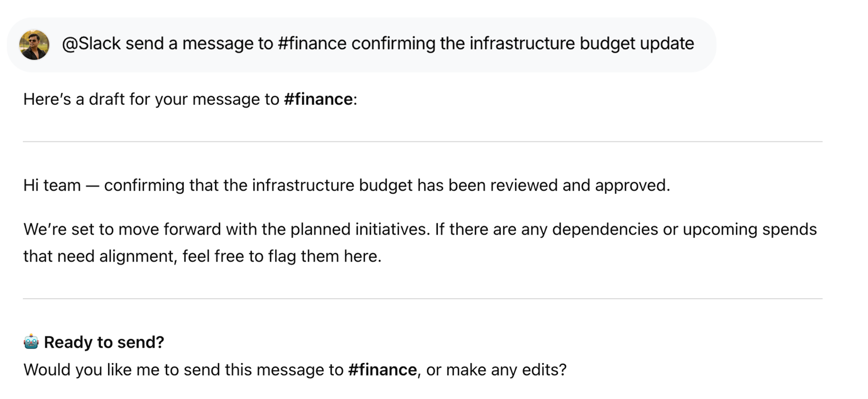
Task: Click the bottom horizontal divider below the draft
Action: point(422,299)
